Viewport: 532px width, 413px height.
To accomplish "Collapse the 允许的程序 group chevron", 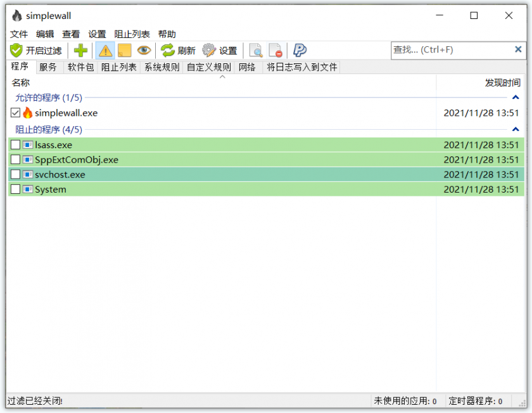I will pyautogui.click(x=516, y=98).
